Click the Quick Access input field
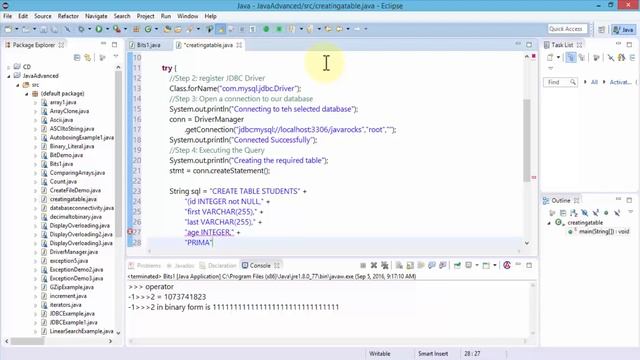The width and height of the screenshot is (640, 360). [567, 29]
